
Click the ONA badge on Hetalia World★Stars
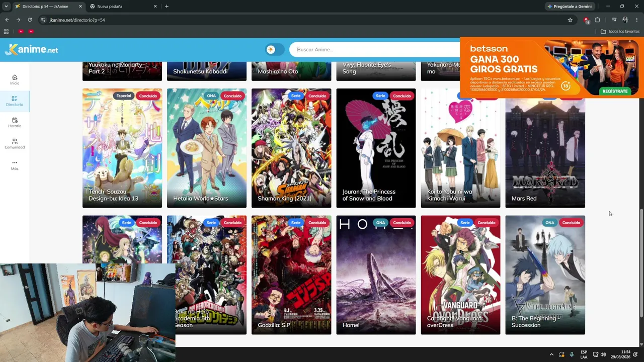click(x=211, y=96)
